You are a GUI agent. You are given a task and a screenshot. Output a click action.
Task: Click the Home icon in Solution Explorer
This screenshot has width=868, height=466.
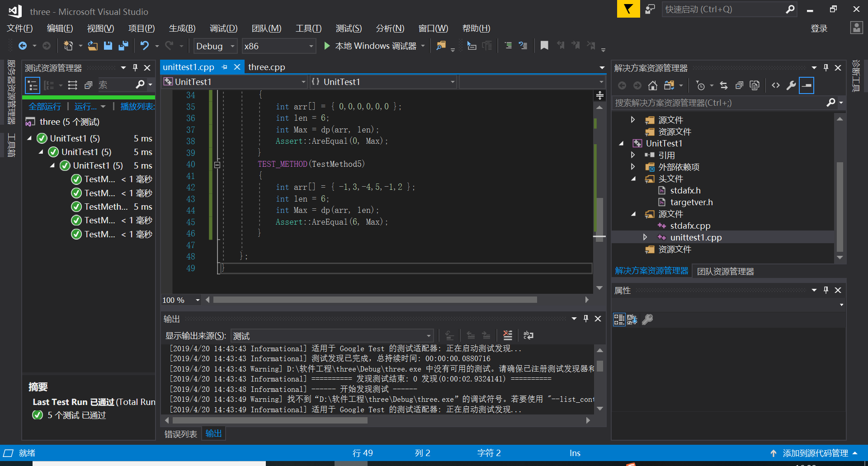click(x=652, y=85)
